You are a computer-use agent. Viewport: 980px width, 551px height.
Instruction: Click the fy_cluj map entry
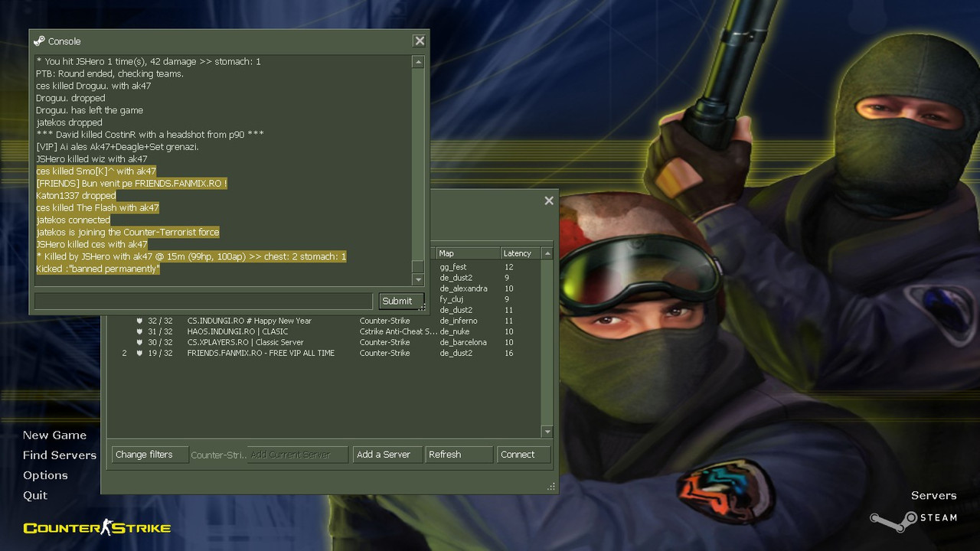tap(452, 299)
